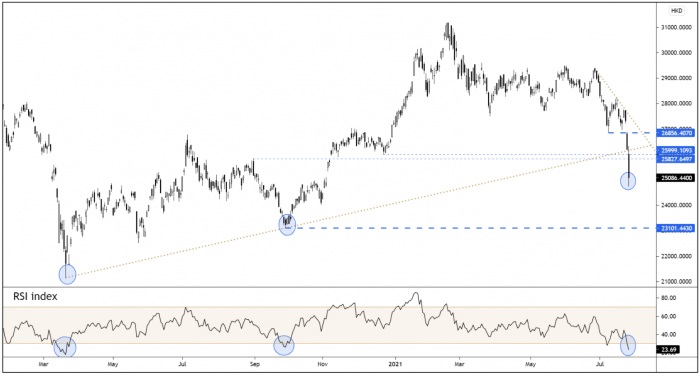Click the circle marker at latest price candle
The width and height of the screenshot is (700, 376).
pos(628,181)
